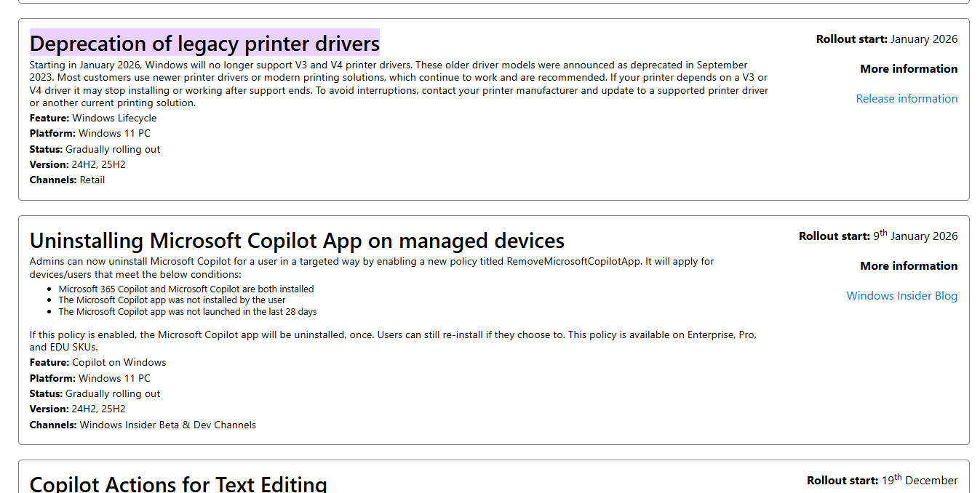The width and height of the screenshot is (980, 493).
Task: Click 'Version: 24H2, 25H2' in Copilot uninstall card
Action: point(78,409)
